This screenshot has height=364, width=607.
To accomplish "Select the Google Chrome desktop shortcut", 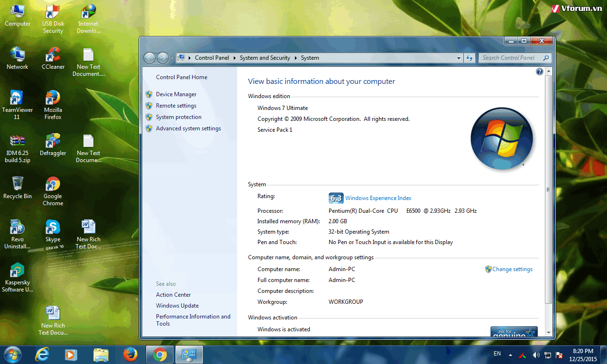I will (53, 191).
